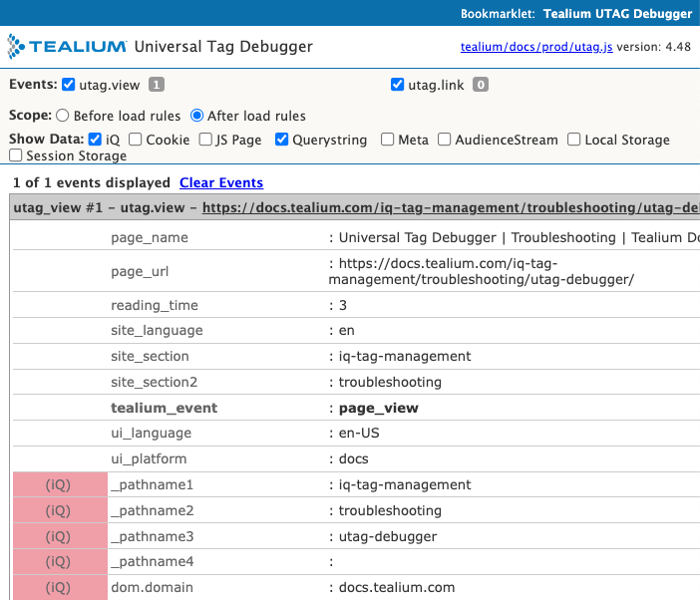Click the reading_time value 3
Screen dimensions: 700x600
[343, 305]
